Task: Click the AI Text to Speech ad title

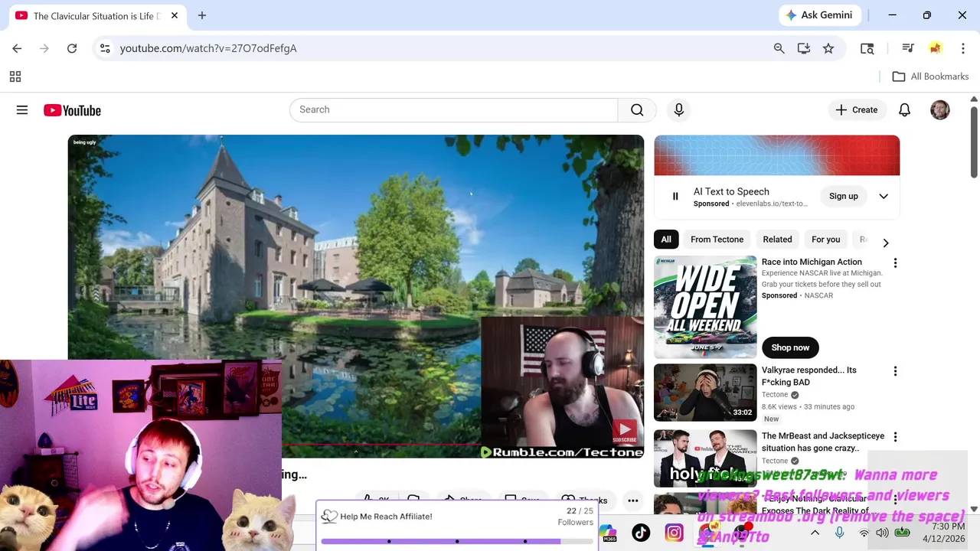Action: (731, 192)
